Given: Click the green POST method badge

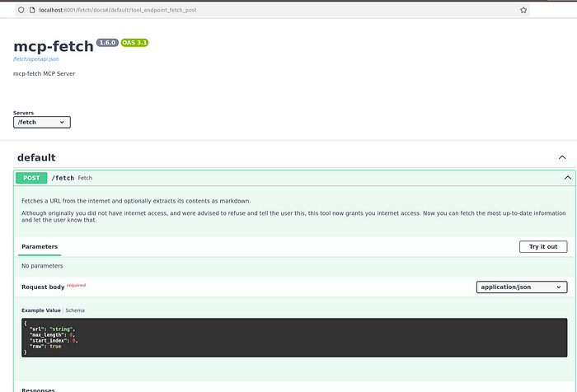Looking at the screenshot, I should pyautogui.click(x=31, y=178).
